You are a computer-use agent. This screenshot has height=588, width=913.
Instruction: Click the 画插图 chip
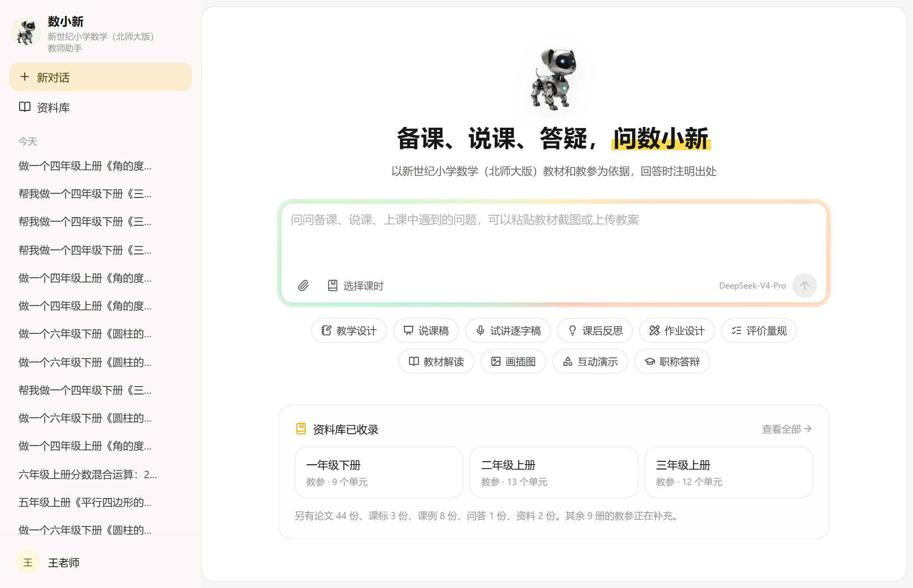[513, 361]
